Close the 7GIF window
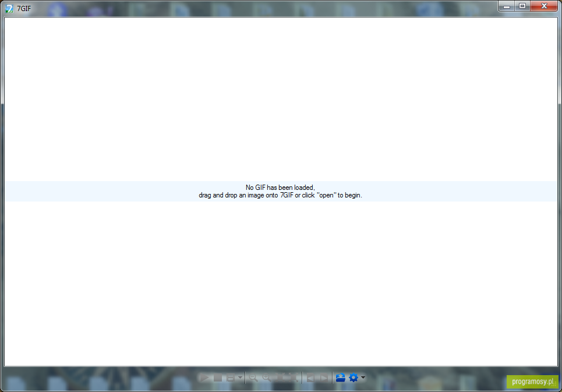The width and height of the screenshot is (562, 392). pyautogui.click(x=544, y=6)
